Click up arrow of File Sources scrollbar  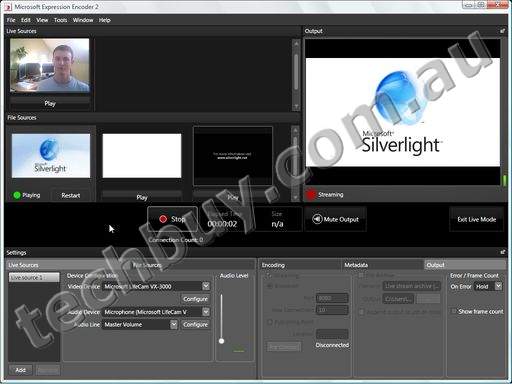pyautogui.click(x=295, y=130)
